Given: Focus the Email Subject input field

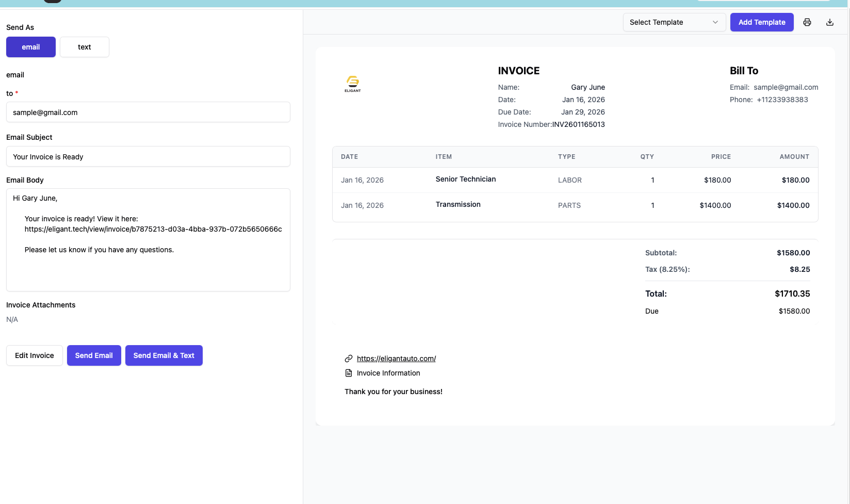Looking at the screenshot, I should [148, 156].
